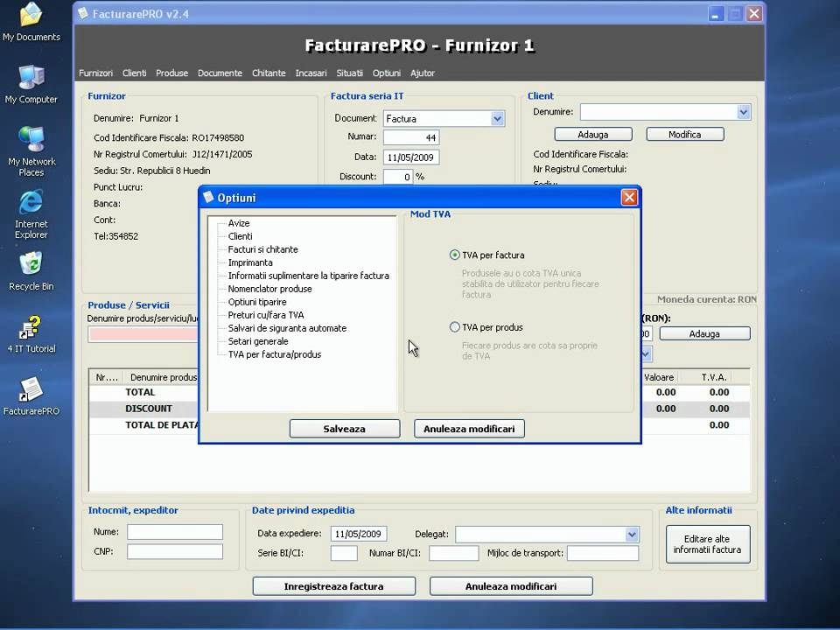The height and width of the screenshot is (630, 840).
Task: Click T.V.A. column header
Action: click(714, 377)
